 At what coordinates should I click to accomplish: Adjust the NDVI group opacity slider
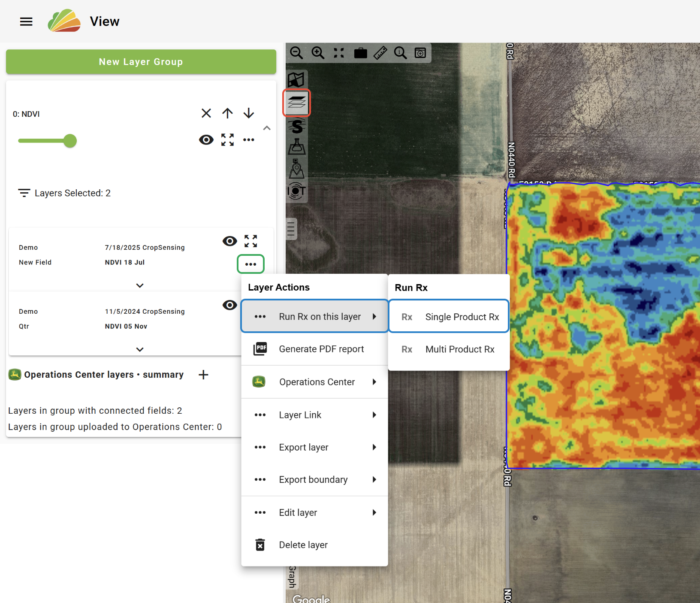tap(70, 141)
